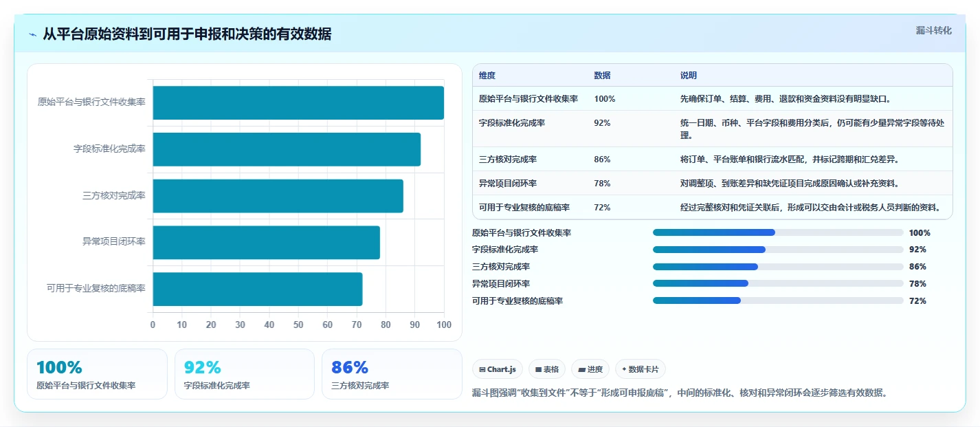Click table cell 三方核对完成率
The height and width of the screenshot is (427, 980).
(x=508, y=159)
